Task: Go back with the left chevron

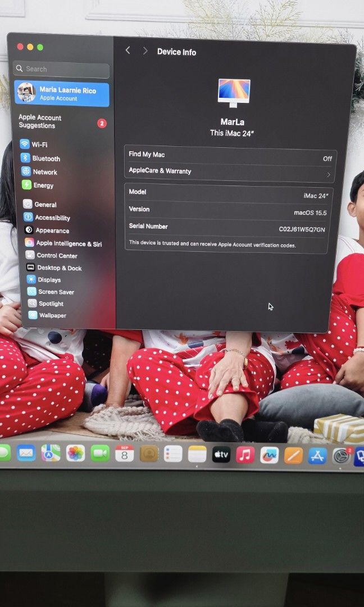Action: point(128,51)
